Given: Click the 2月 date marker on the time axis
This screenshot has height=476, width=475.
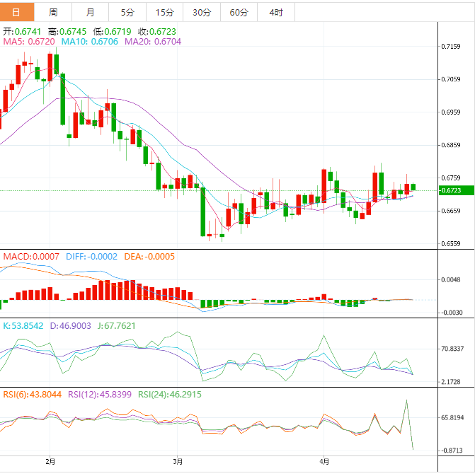Looking at the screenshot, I should (x=50, y=462).
